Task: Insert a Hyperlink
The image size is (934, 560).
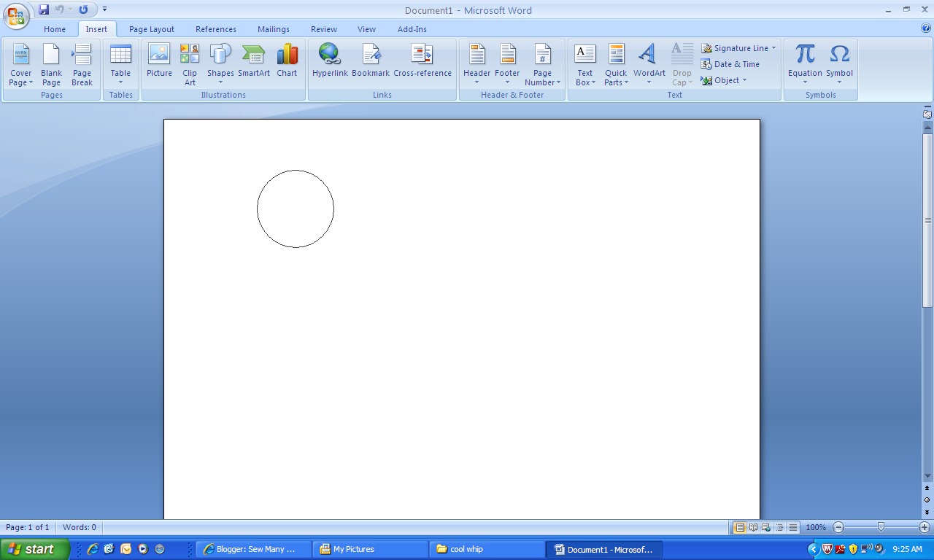Action: tap(330, 61)
